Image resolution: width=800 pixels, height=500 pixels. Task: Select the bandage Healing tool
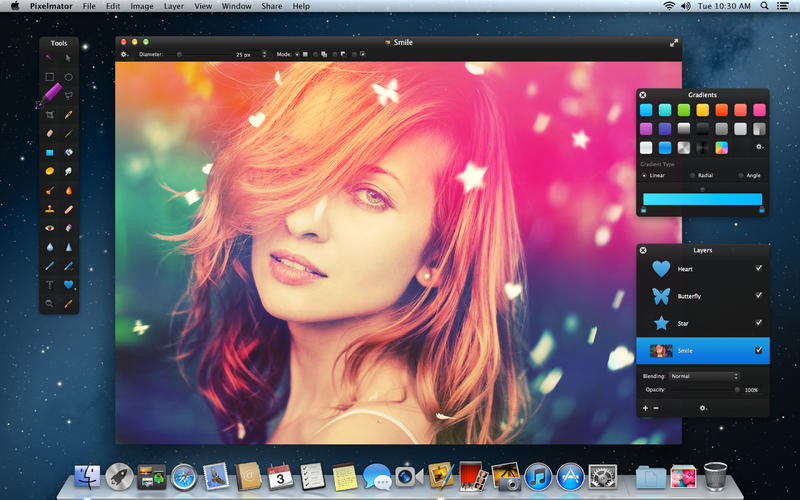68,209
